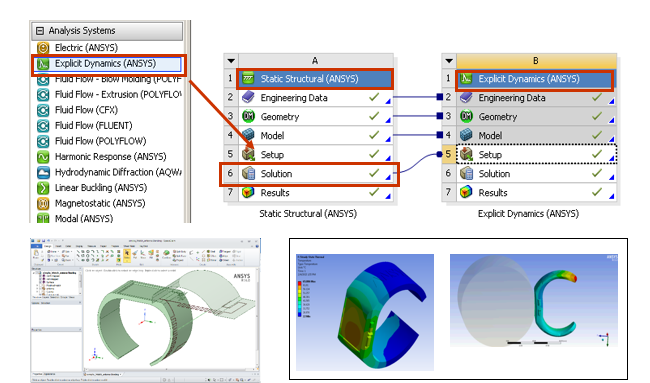The height and width of the screenshot is (383, 650).
Task: Select the Explicit Dynamics (ANSYS) header cell
Action: pos(534,79)
